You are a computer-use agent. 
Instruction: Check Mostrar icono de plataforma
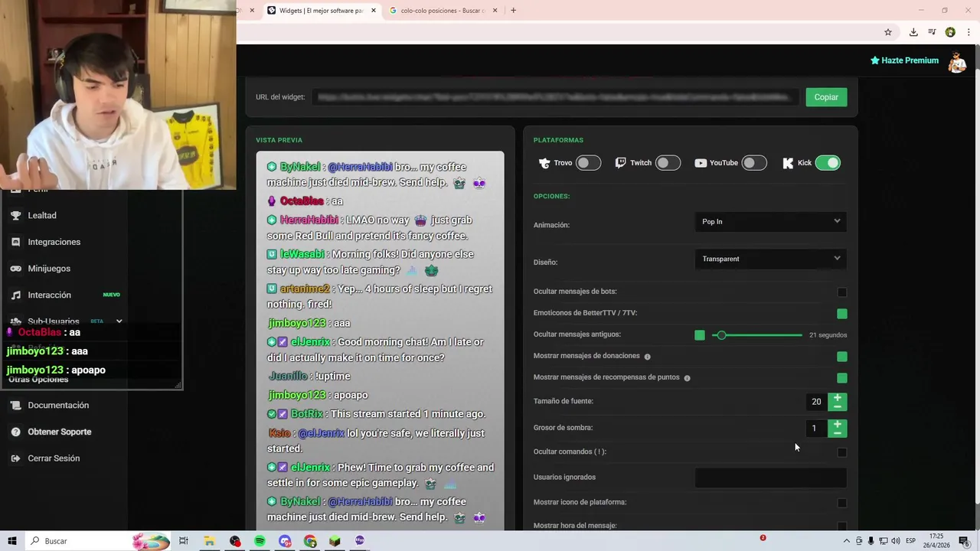(x=842, y=503)
